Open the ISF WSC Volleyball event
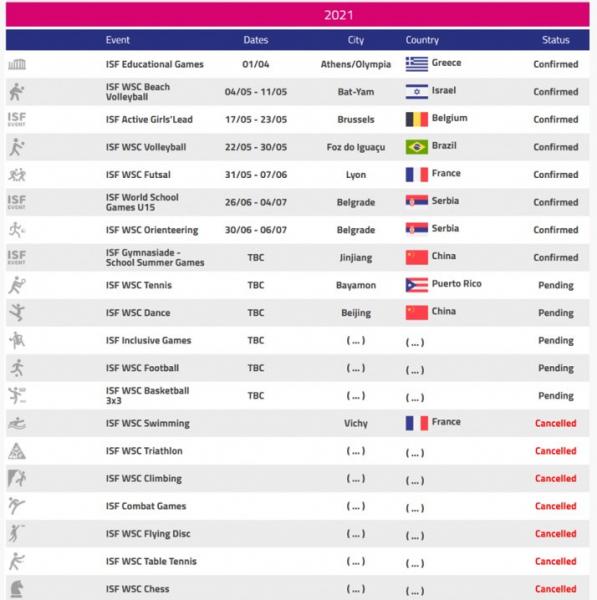Image resolution: width=597 pixels, height=600 pixels. pyautogui.click(x=146, y=147)
